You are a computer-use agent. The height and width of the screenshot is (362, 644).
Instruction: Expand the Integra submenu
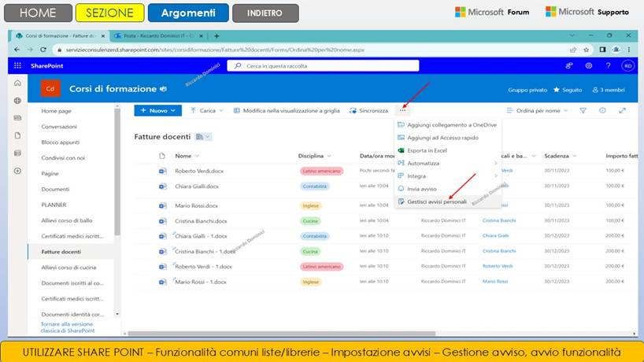pyautogui.click(x=448, y=176)
